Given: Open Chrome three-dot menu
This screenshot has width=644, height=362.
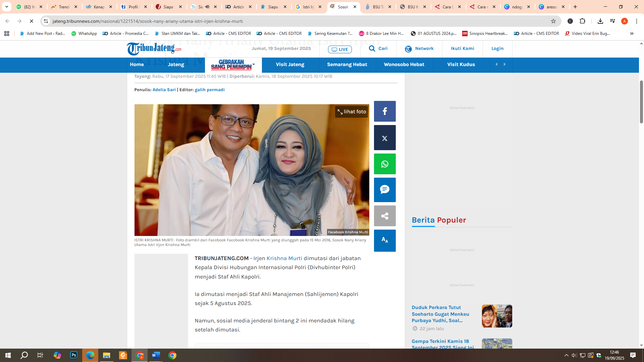Looking at the screenshot, I should click(637, 21).
